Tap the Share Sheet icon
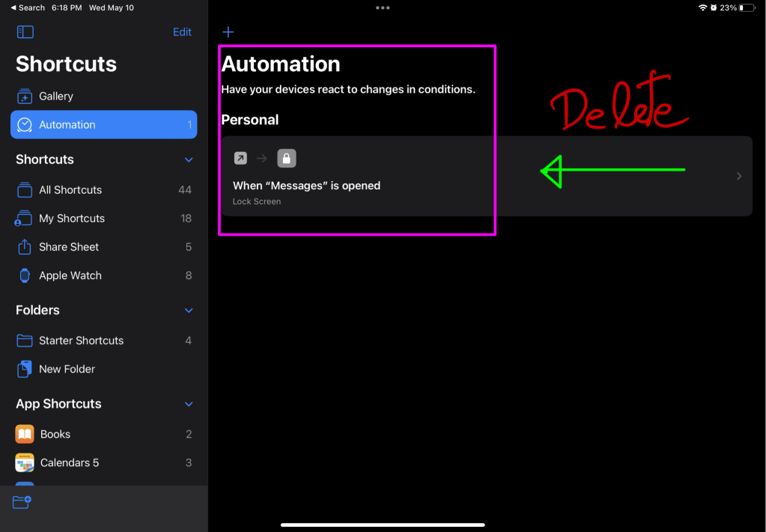This screenshot has height=532, width=766. tap(25, 247)
